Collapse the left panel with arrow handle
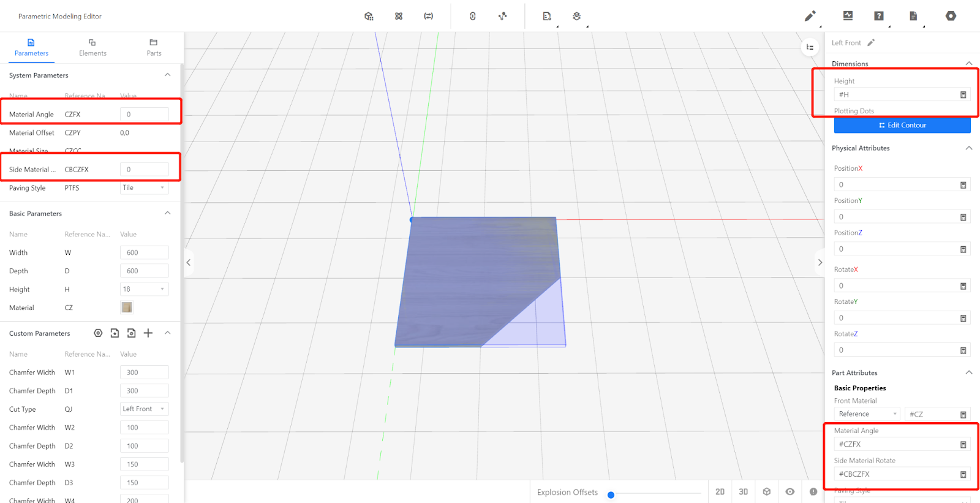Image resolution: width=980 pixels, height=503 pixels. [x=189, y=262]
